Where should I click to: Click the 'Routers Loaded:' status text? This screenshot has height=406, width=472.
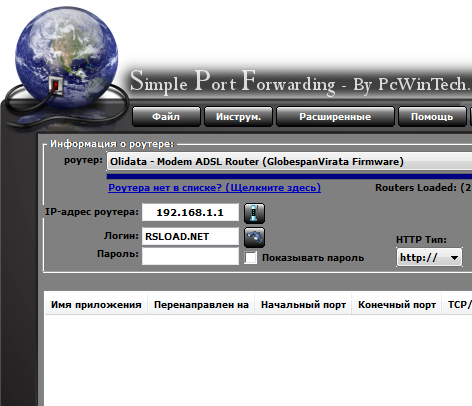click(x=423, y=188)
